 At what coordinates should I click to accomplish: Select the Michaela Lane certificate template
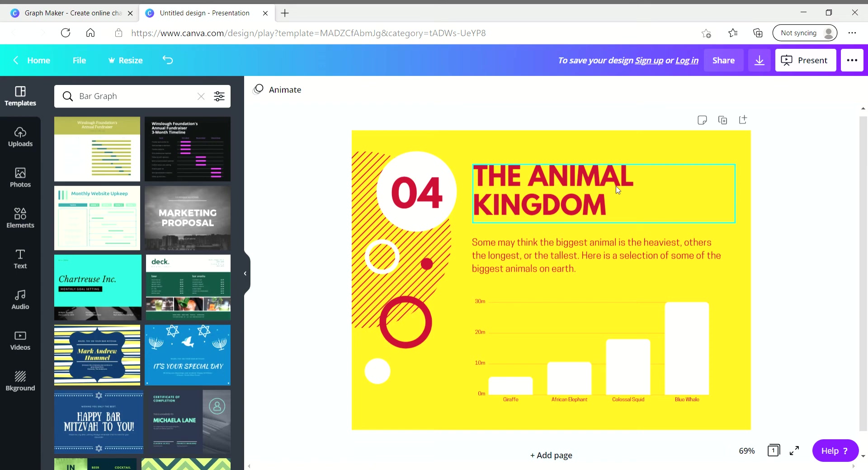[189, 422]
